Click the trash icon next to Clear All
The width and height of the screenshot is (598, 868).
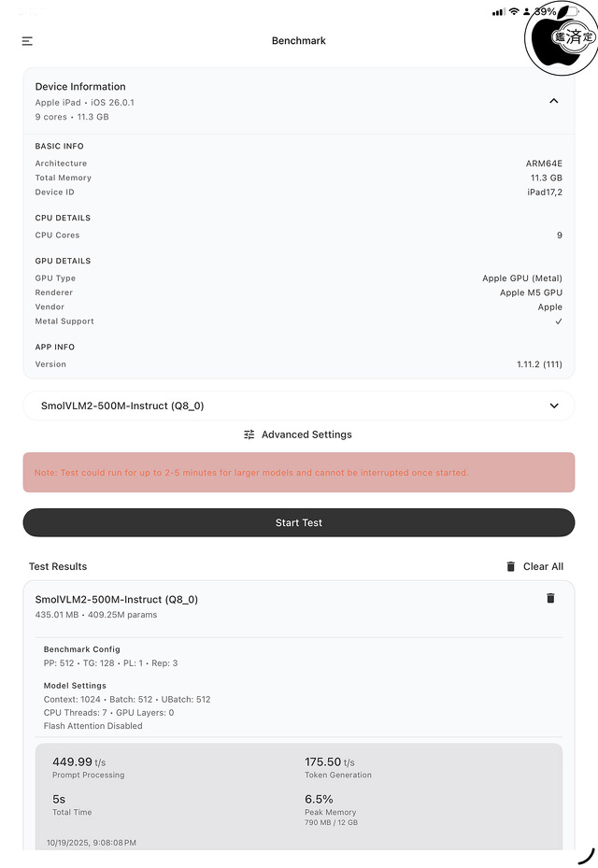(510, 566)
